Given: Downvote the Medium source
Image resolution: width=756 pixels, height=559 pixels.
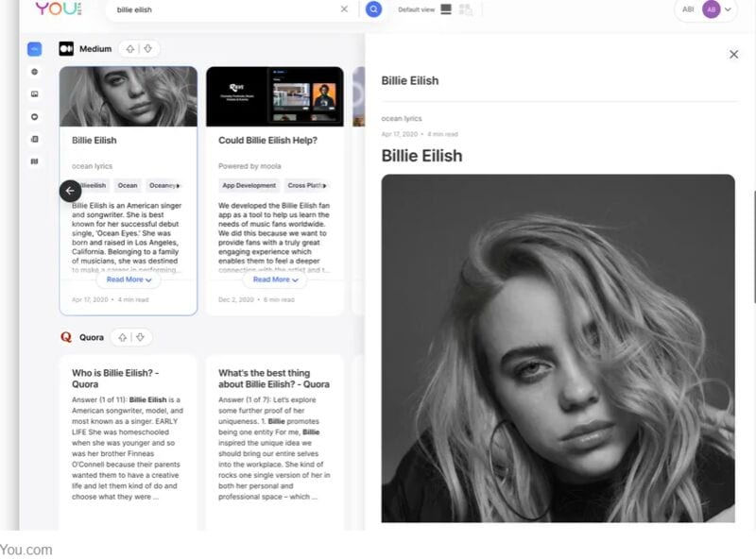Looking at the screenshot, I should [x=148, y=49].
